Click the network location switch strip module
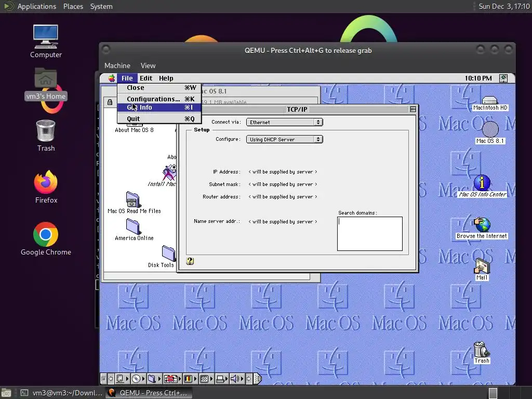Viewport: 532px width, 399px height. [x=172, y=379]
